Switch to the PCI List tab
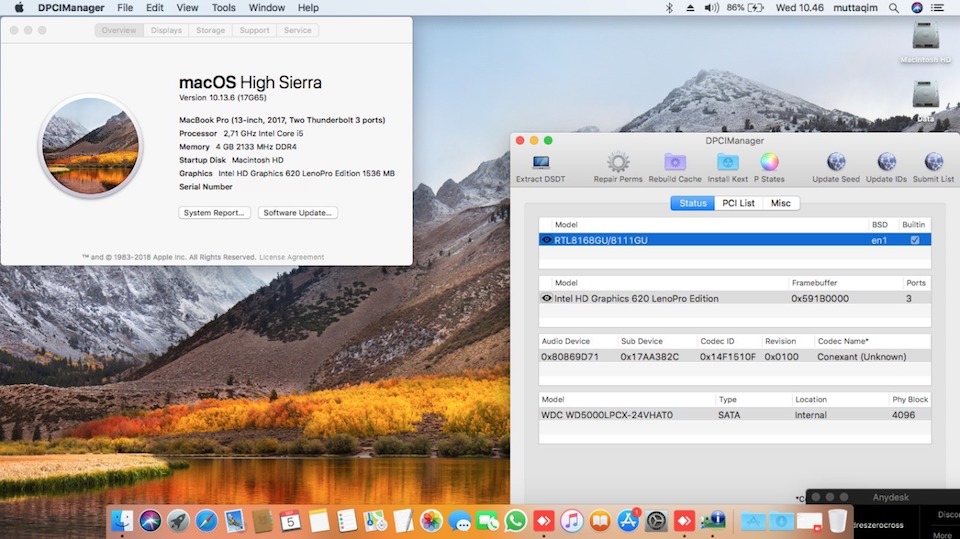Viewport: 960px width, 539px height. coord(738,203)
